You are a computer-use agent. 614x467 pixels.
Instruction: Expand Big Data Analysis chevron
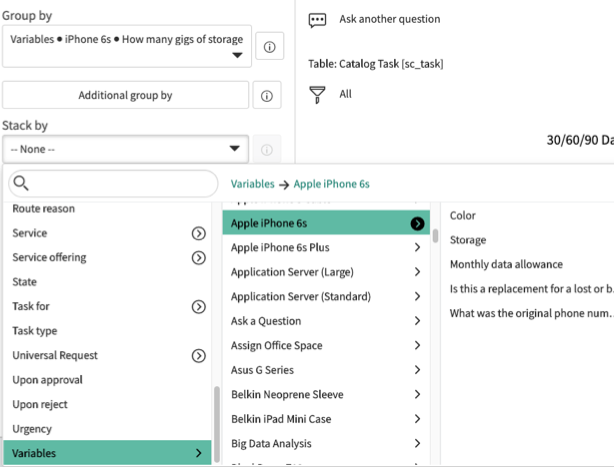coord(417,443)
